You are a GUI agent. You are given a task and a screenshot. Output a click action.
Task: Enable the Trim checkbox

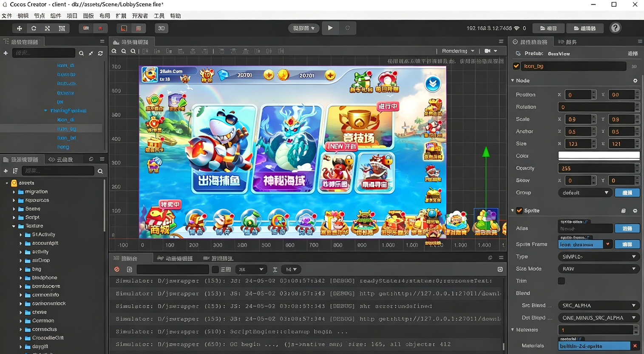(562, 281)
